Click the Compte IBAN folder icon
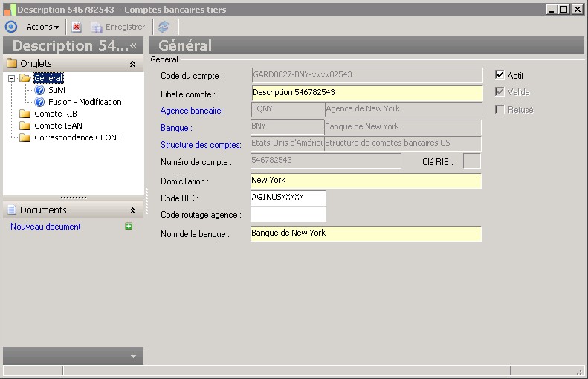Viewport: 588px width, 379px height. [x=25, y=126]
